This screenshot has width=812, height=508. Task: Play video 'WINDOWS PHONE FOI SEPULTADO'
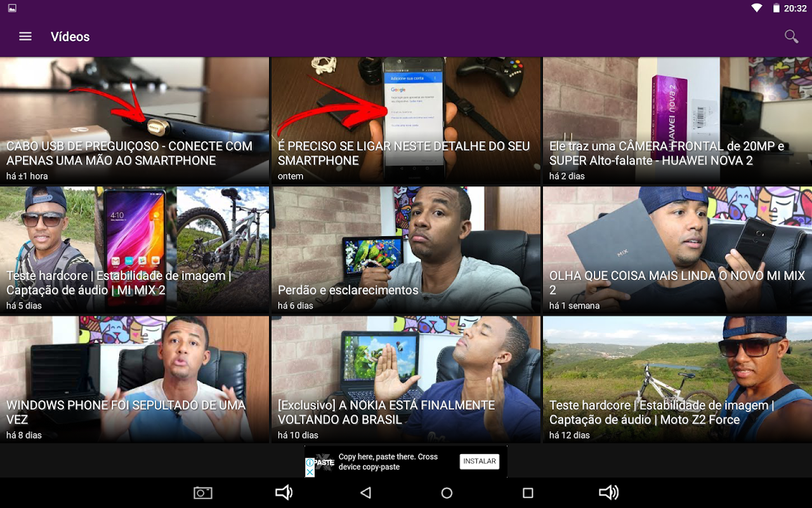tap(134, 380)
